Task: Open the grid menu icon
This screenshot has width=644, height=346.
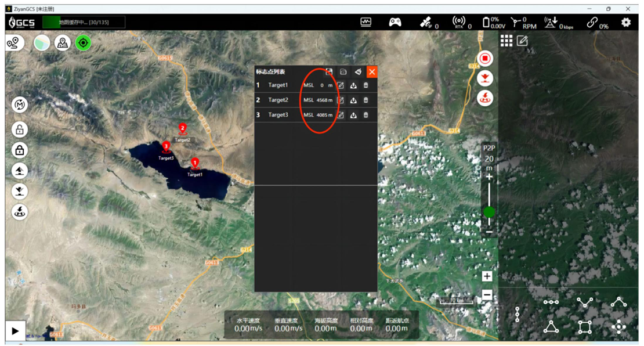Action: [x=506, y=41]
